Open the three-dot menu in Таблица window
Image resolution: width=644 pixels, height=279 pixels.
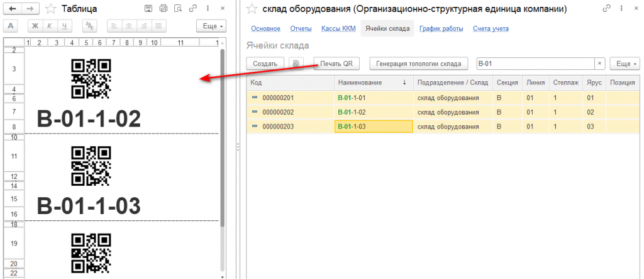pyautogui.click(x=208, y=8)
